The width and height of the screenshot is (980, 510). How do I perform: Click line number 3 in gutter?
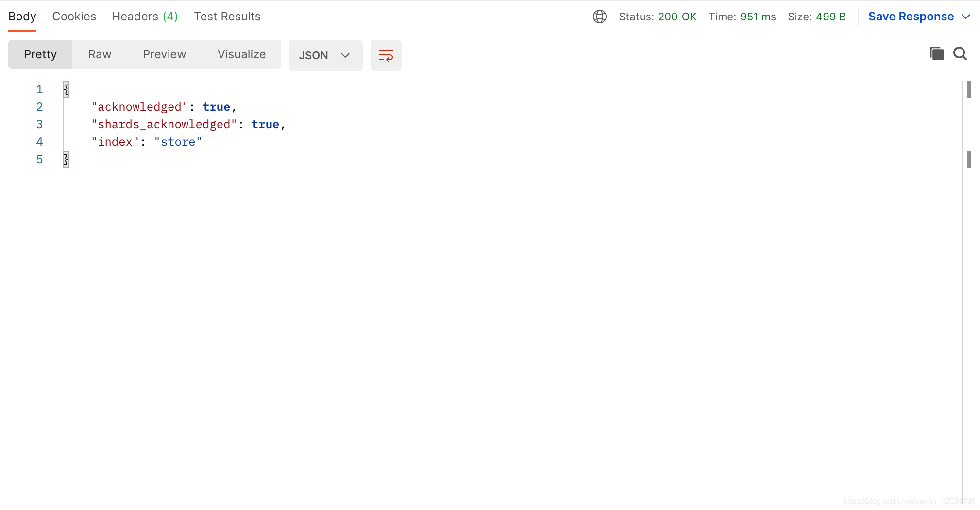click(x=39, y=124)
